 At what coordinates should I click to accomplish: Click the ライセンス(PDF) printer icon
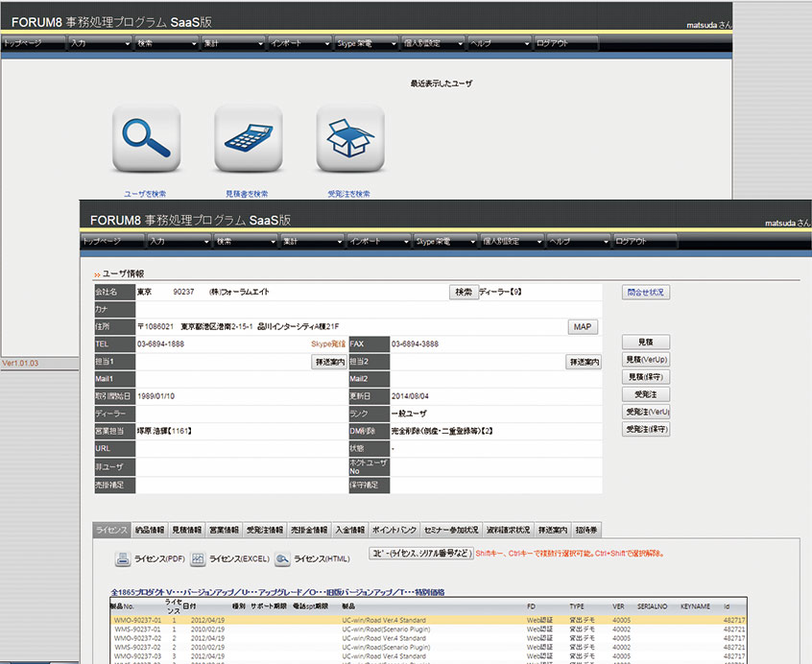(x=123, y=559)
